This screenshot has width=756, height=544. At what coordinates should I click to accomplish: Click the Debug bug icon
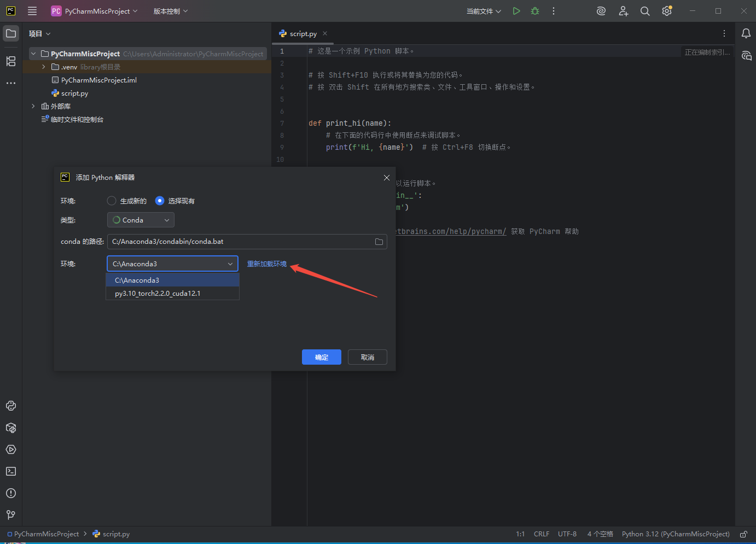click(535, 11)
